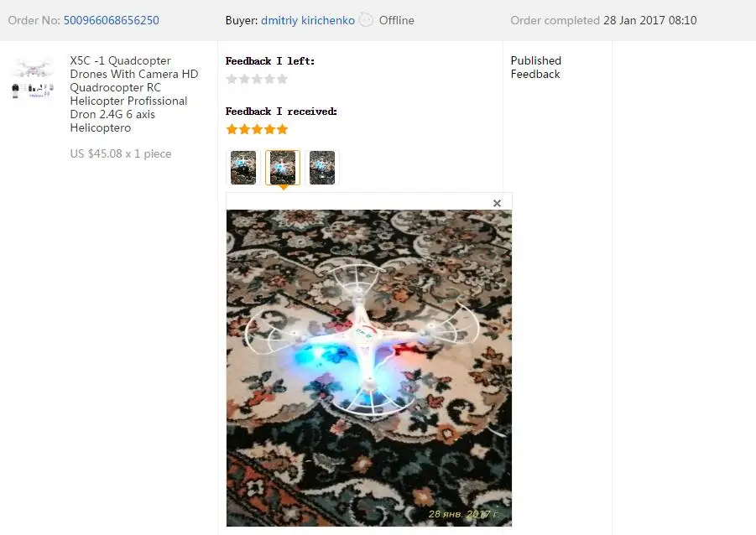Click the buyer offline chat status icon
The height and width of the screenshot is (535, 756).
[x=367, y=20]
